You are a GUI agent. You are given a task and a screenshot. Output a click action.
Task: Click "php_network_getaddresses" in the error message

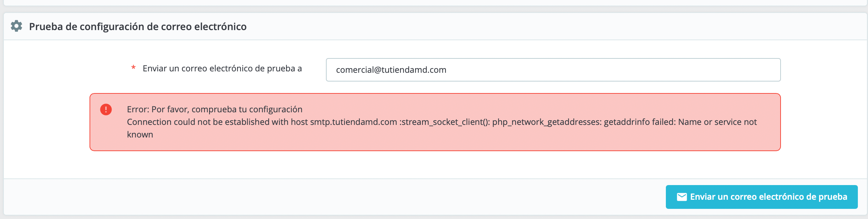(x=547, y=122)
